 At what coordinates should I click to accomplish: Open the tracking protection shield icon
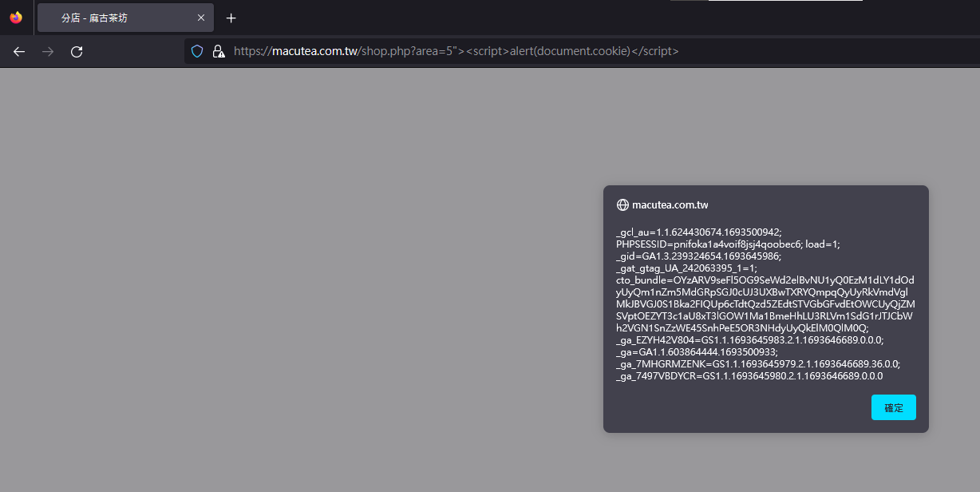pos(197,51)
